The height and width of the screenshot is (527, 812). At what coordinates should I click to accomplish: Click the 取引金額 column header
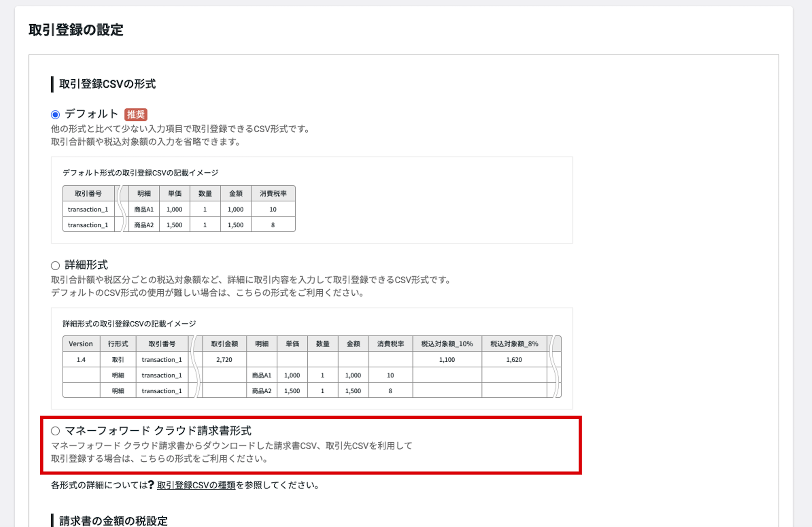click(x=224, y=344)
